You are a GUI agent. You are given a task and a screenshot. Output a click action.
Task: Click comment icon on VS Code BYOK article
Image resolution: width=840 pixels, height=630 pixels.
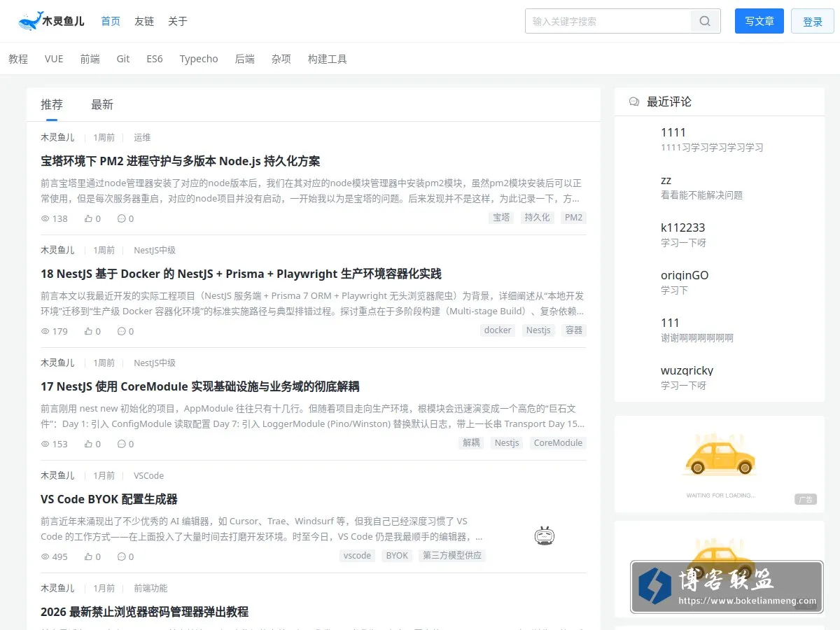click(x=121, y=556)
